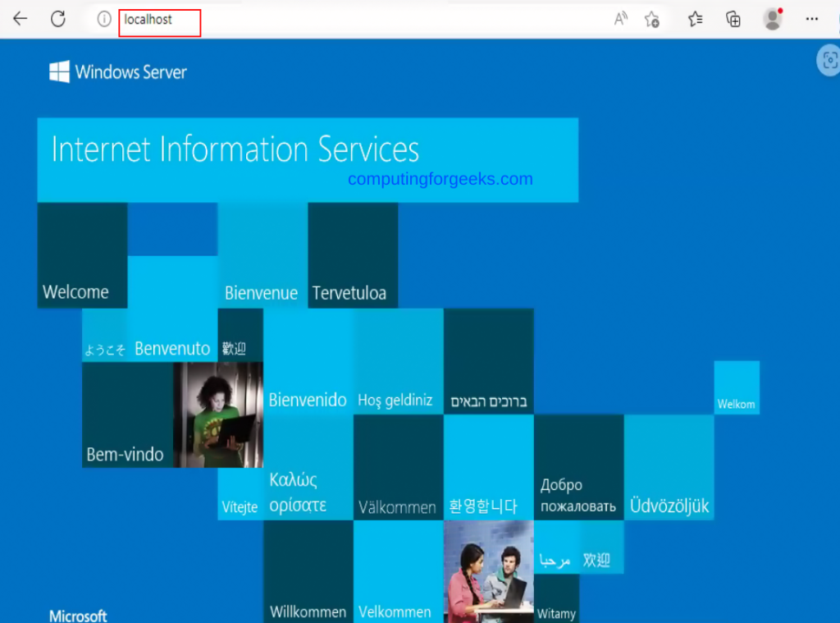
Task: Click the address bar showing localhost
Action: coord(159,22)
